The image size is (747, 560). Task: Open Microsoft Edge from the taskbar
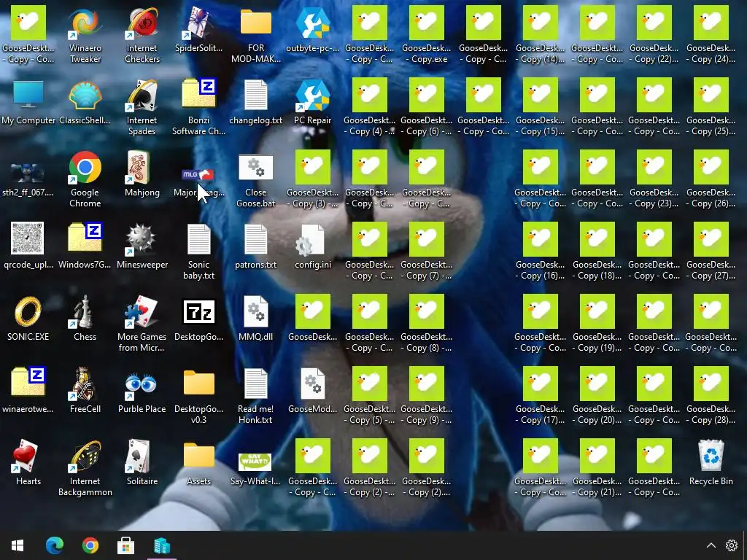point(54,545)
